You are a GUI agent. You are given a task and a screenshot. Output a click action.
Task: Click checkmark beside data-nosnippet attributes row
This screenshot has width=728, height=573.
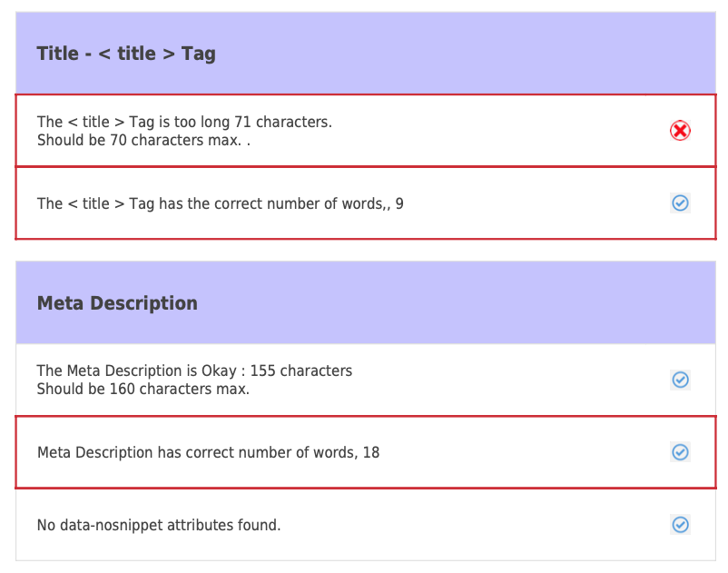coord(680,525)
